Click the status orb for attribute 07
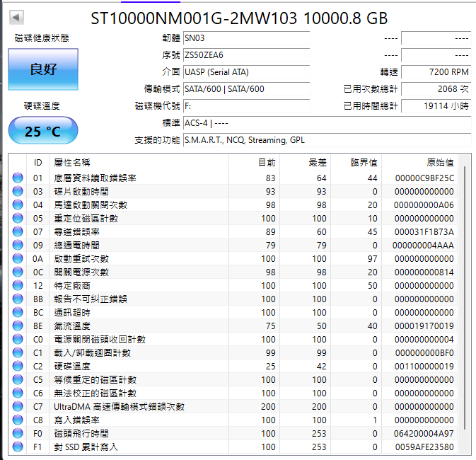Viewport: 476px width, 460px height. point(18,231)
